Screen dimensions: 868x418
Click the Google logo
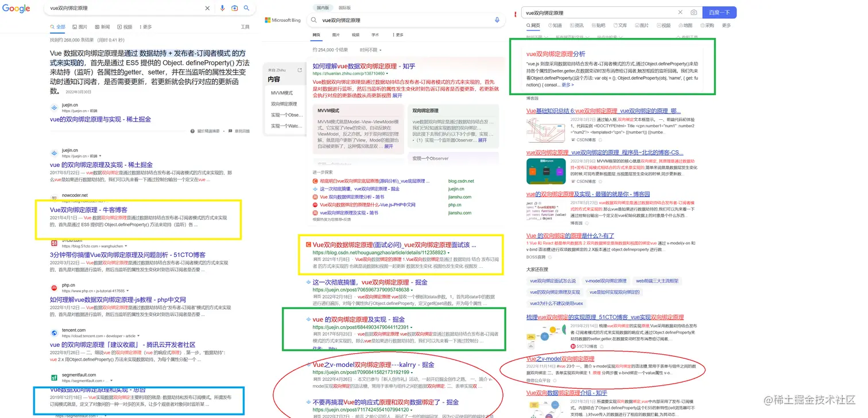[x=15, y=9]
